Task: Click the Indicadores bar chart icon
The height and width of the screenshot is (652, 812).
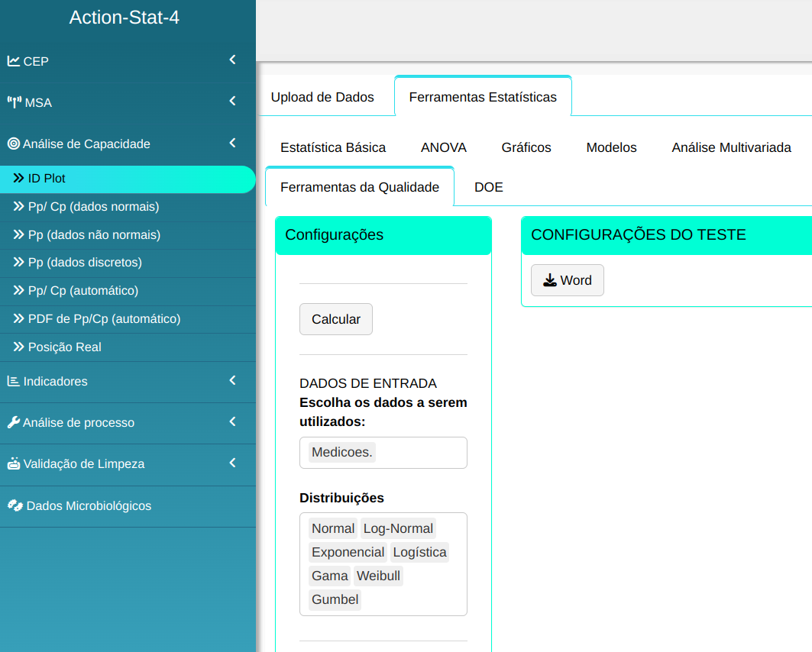Action: (x=14, y=381)
